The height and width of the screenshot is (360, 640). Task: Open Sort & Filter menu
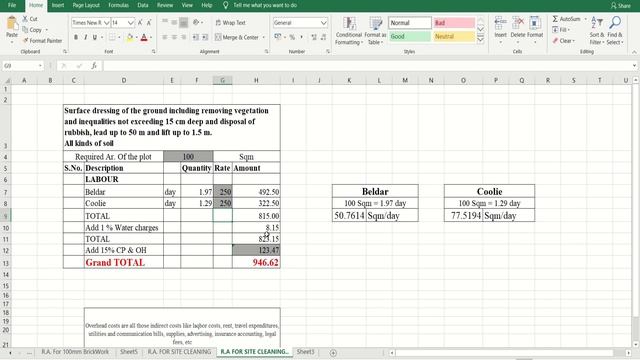point(597,31)
